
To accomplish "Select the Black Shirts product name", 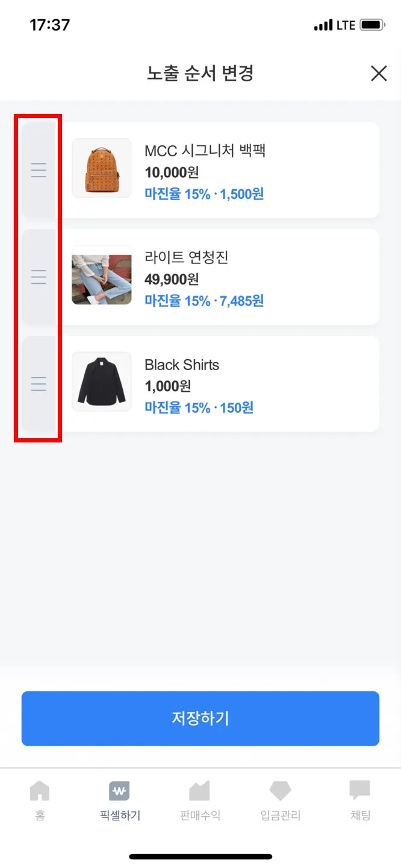I will (x=182, y=365).
